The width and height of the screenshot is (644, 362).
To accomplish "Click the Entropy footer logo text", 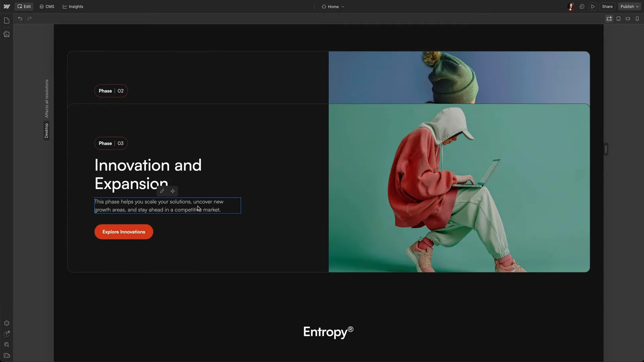I will tap(328, 332).
